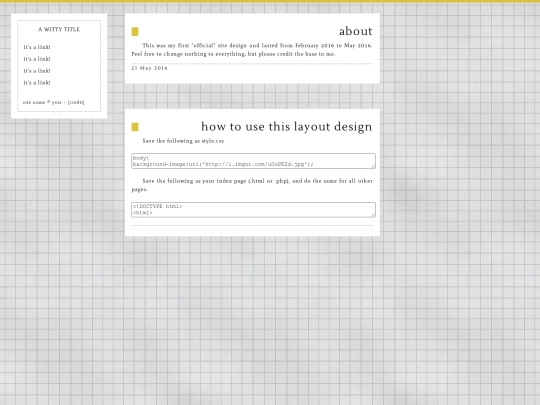Click the "site name © year" footer text
540x405 pixels.
click(x=42, y=102)
